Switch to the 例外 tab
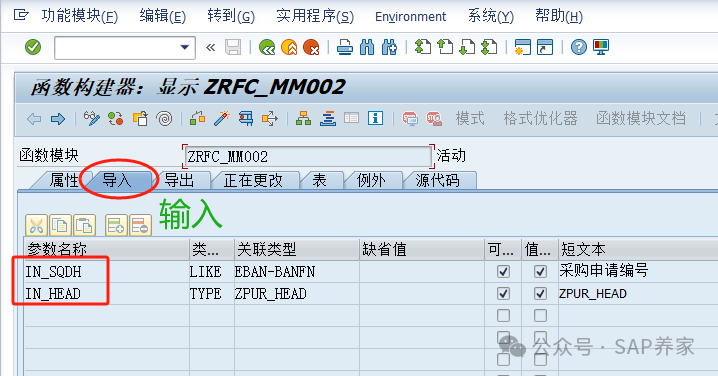718x376 pixels. point(371,180)
